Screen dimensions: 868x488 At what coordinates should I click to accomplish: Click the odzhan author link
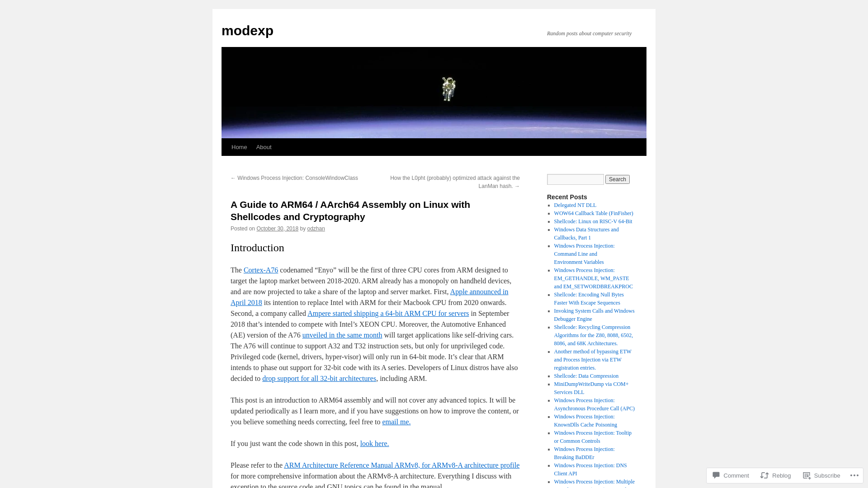(x=316, y=228)
